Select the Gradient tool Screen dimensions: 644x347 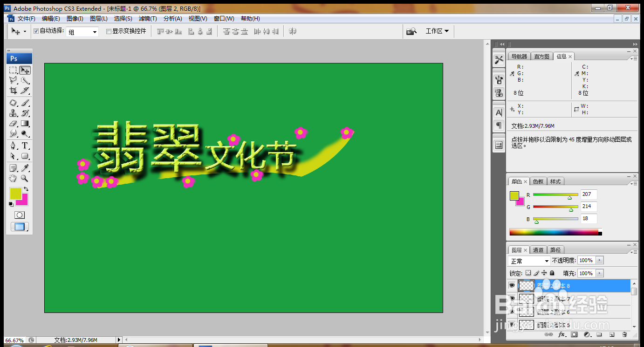click(x=25, y=124)
